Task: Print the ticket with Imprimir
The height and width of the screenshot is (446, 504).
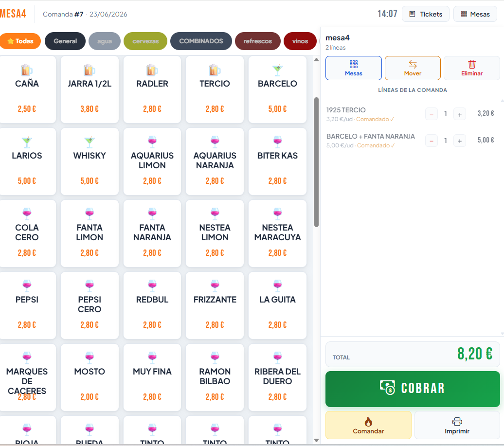Action: 457,425
